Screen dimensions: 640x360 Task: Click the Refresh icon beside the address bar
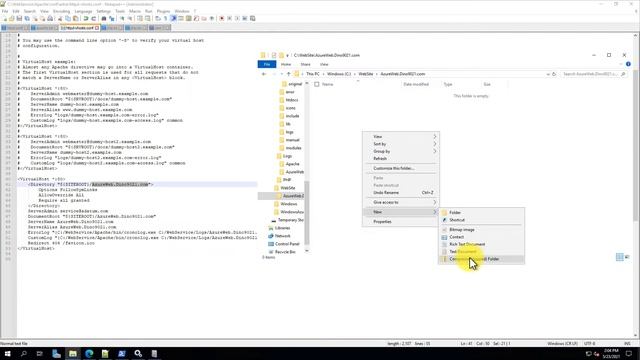(x=554, y=74)
